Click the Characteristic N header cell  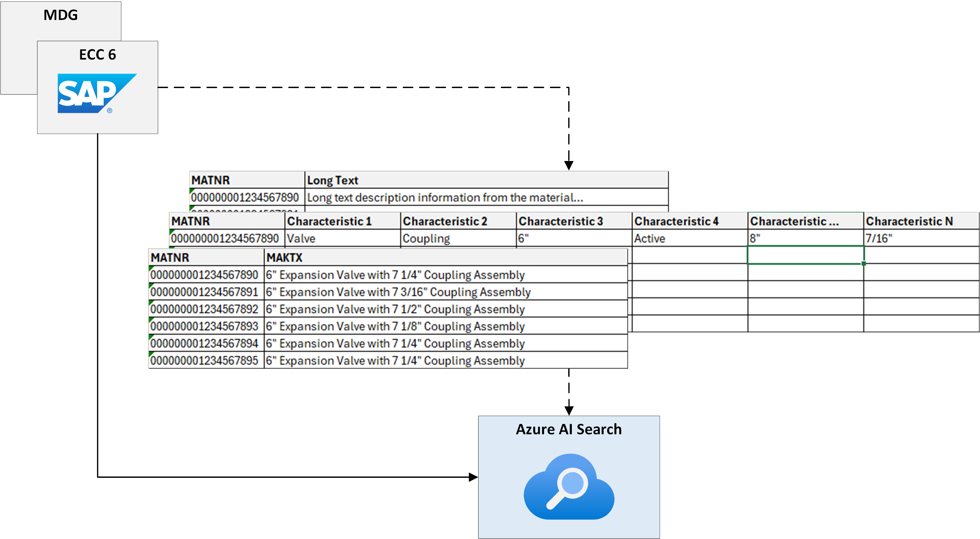(x=909, y=221)
